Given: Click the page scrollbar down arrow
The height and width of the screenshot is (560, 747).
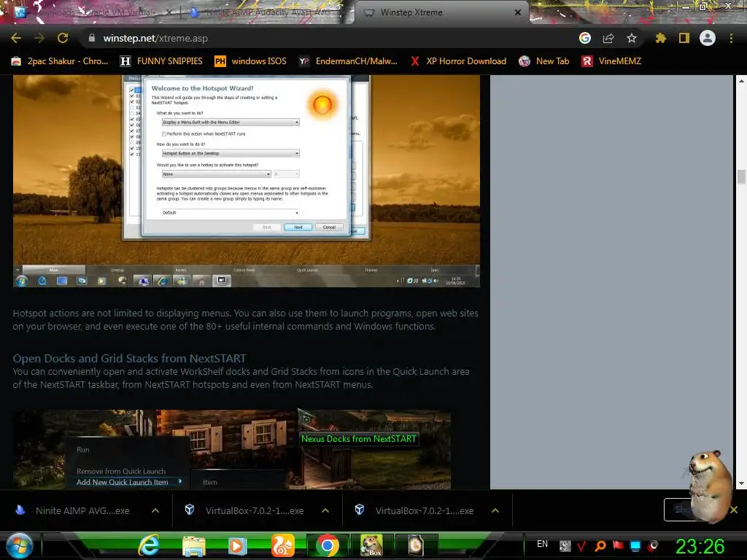Looking at the screenshot, I should click(x=741, y=483).
